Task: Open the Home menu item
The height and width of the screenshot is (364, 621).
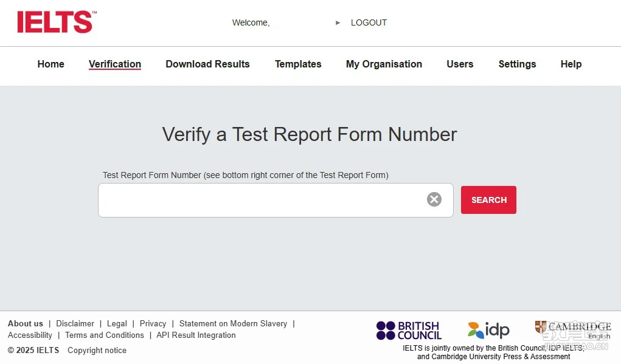Action: coord(50,64)
